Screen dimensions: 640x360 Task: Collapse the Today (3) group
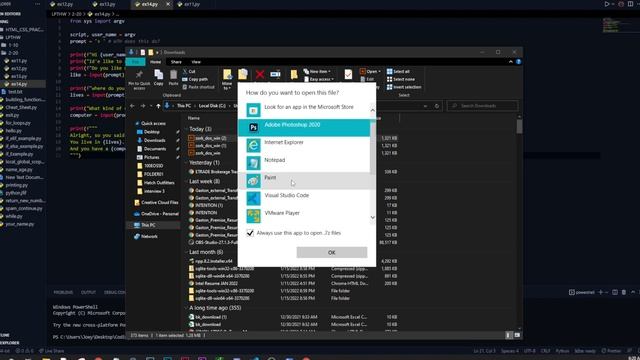pos(186,129)
